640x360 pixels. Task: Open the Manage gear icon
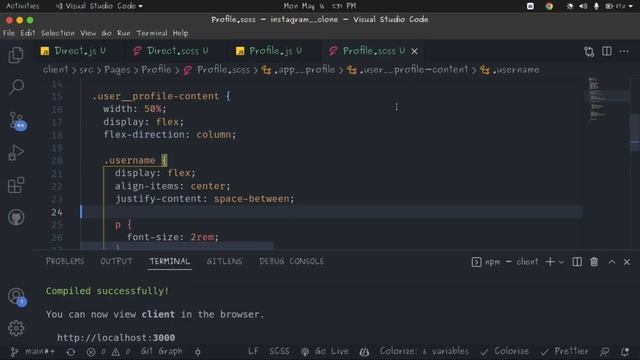[x=16, y=328]
